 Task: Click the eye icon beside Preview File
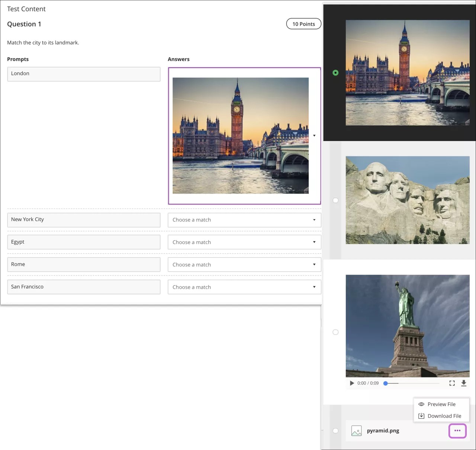(x=421, y=404)
